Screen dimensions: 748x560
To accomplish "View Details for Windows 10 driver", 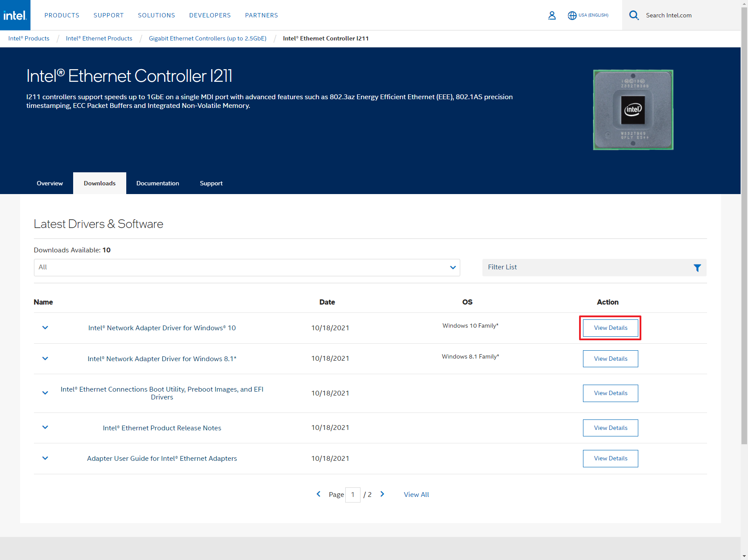I will (610, 328).
